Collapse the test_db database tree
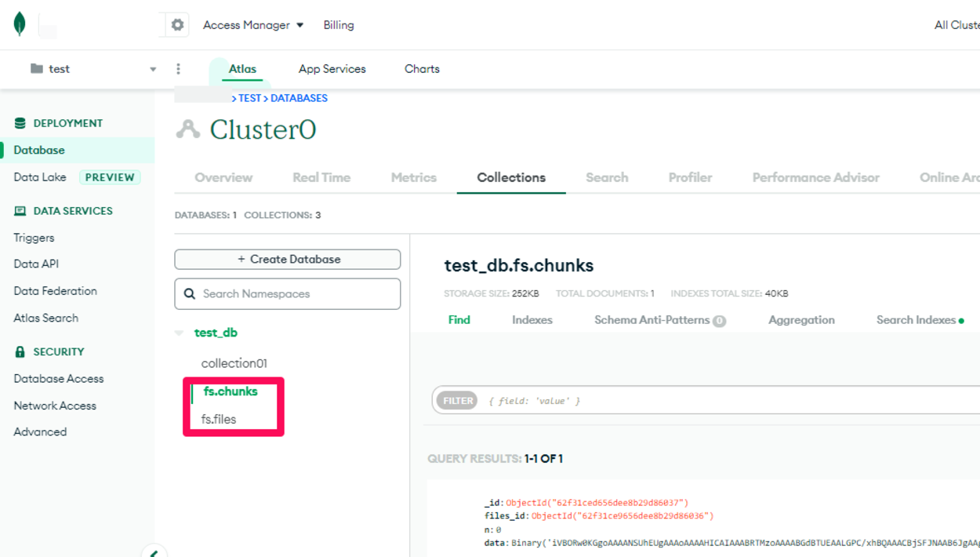Image resolution: width=980 pixels, height=557 pixels. coord(180,332)
